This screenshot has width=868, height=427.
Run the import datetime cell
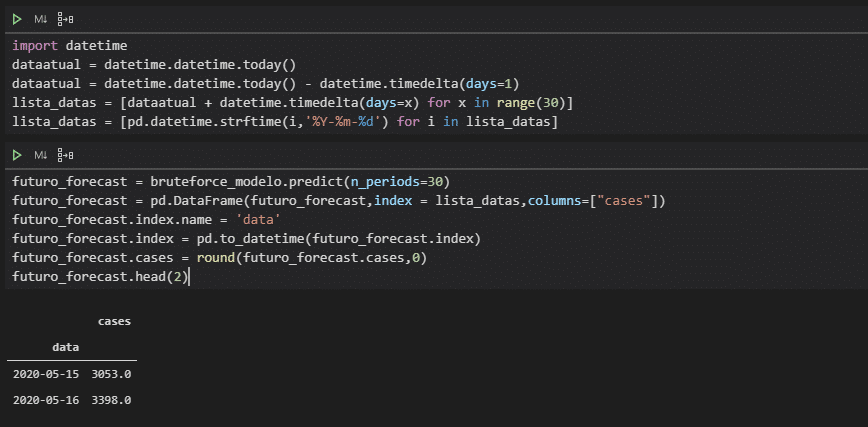pos(17,19)
